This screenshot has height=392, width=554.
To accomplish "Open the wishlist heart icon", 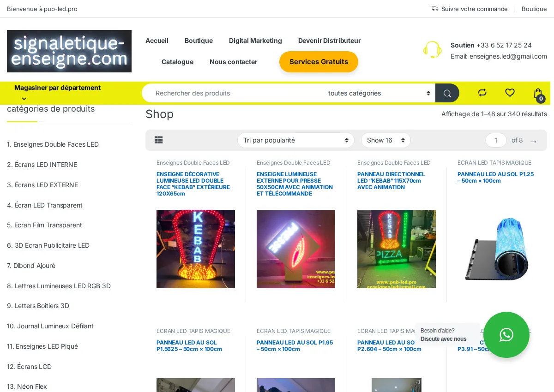I will coord(510,93).
